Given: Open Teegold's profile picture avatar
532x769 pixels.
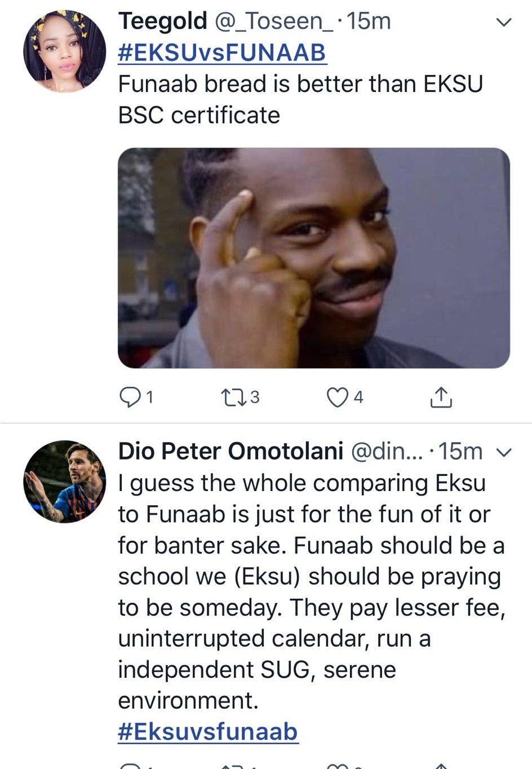Looking at the screenshot, I should click(x=64, y=51).
